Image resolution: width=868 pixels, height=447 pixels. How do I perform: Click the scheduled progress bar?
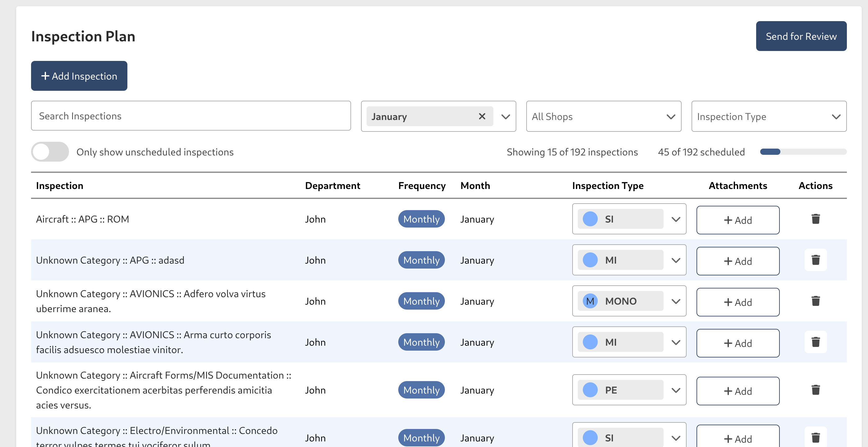point(803,152)
